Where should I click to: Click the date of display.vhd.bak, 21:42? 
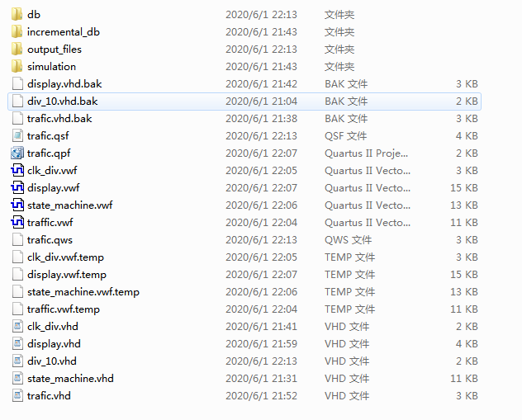[x=261, y=84]
